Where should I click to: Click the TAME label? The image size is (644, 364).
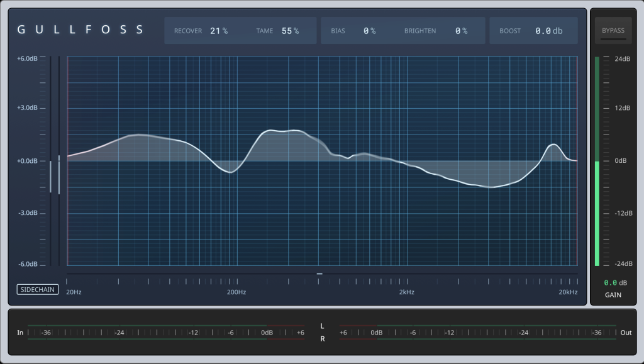click(265, 31)
